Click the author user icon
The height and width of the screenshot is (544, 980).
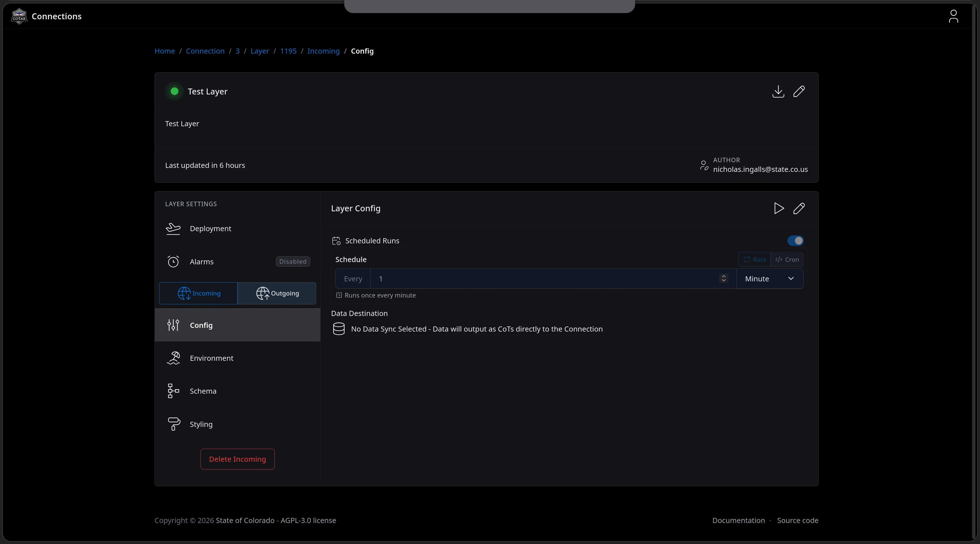[x=704, y=165]
